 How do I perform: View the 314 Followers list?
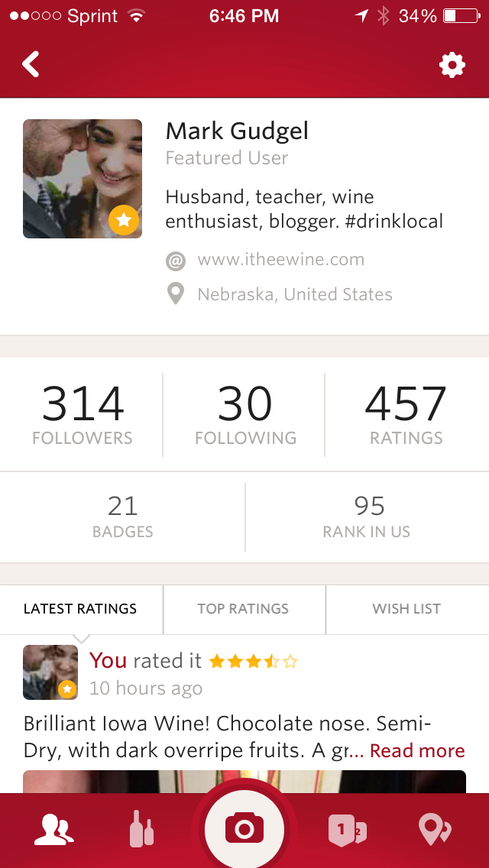tap(83, 415)
